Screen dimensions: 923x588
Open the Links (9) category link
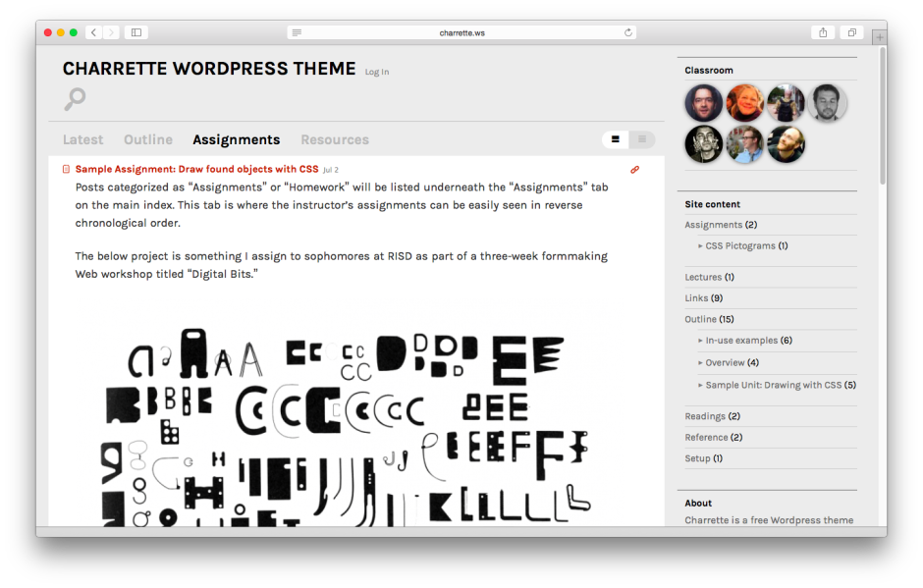(x=703, y=298)
